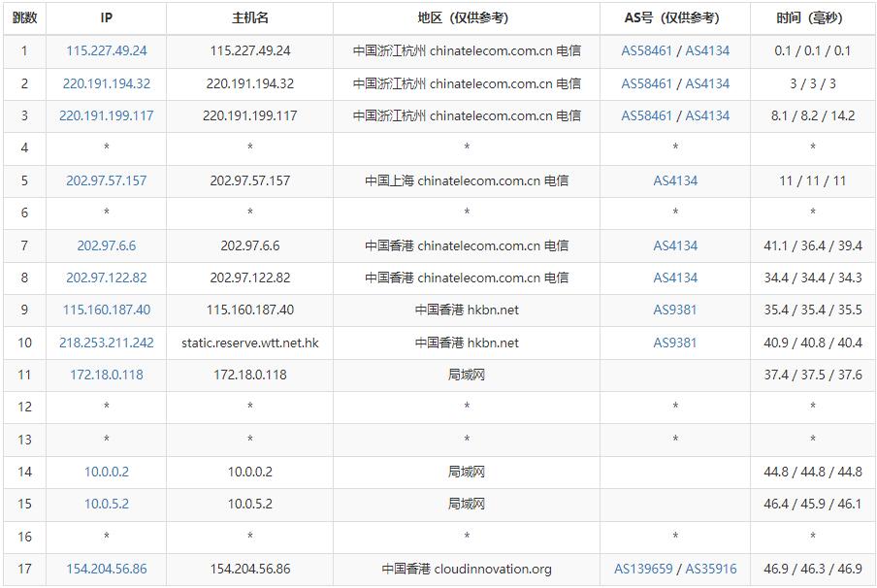
Task: Open IP link 115.160.187.40
Action: [x=107, y=310]
